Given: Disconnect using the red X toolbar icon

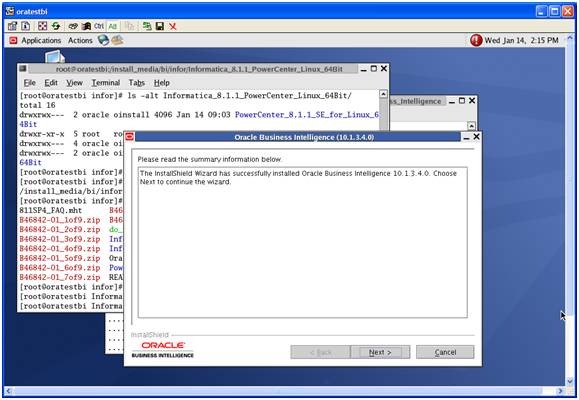Looking at the screenshot, I should [x=173, y=26].
